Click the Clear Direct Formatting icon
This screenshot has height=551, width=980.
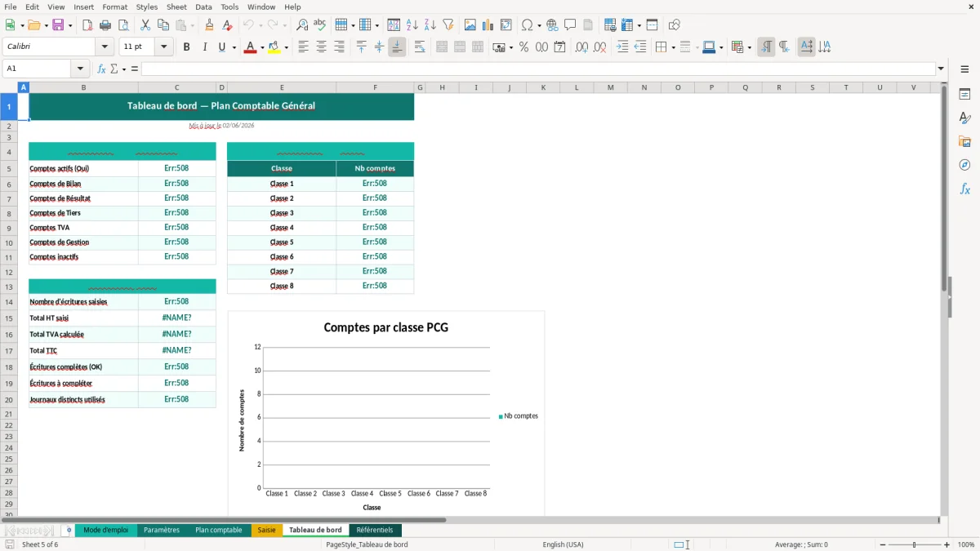pyautogui.click(x=228, y=25)
